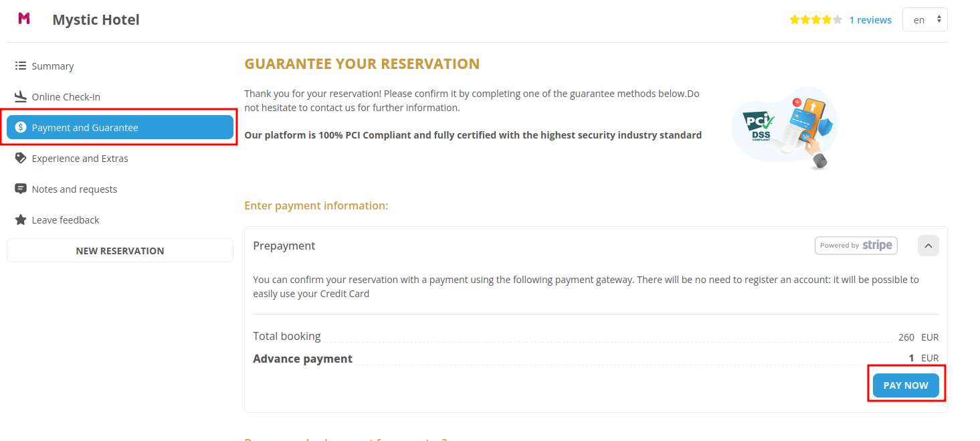Click the PCI DSS compliance illustration
This screenshot has width=980, height=441.
[785, 128]
